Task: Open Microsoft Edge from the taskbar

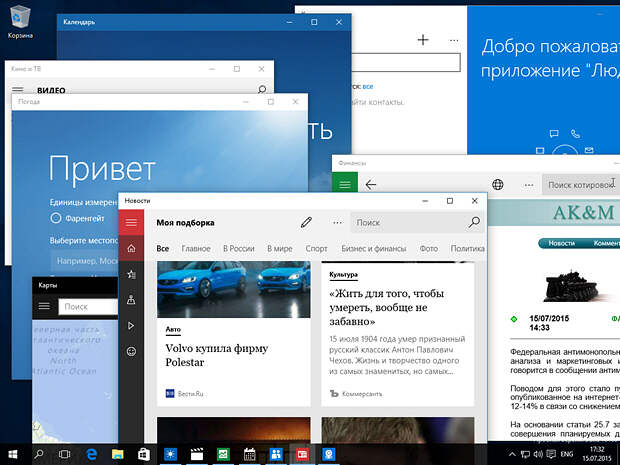Action: (x=91, y=454)
